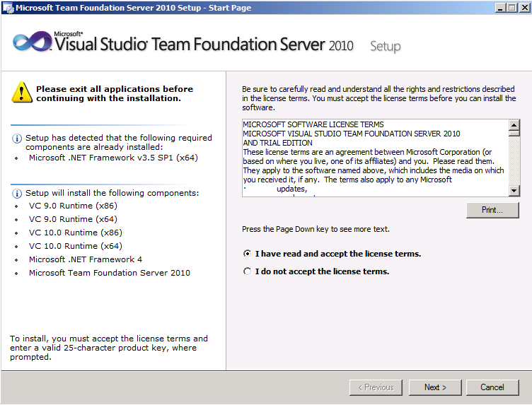Click the disabled < Previous button
Screen dimensions: 532x405
tap(376, 387)
